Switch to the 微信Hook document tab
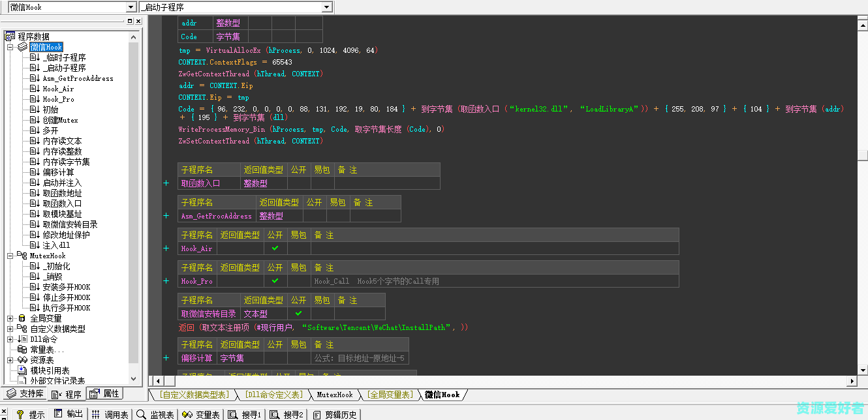 pyautogui.click(x=442, y=395)
